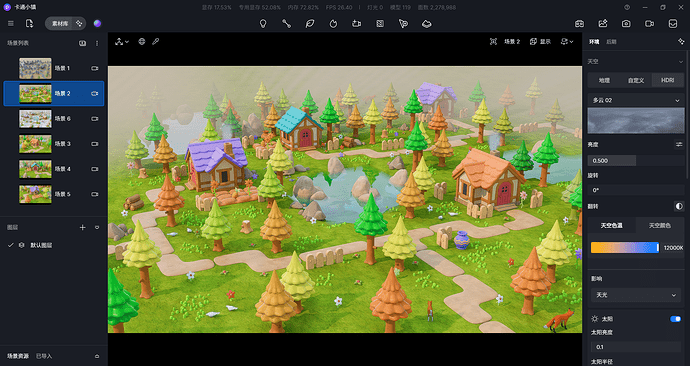690x366 pixels.
Task: Toggle camera icon for 场景 5
Action: (95, 194)
